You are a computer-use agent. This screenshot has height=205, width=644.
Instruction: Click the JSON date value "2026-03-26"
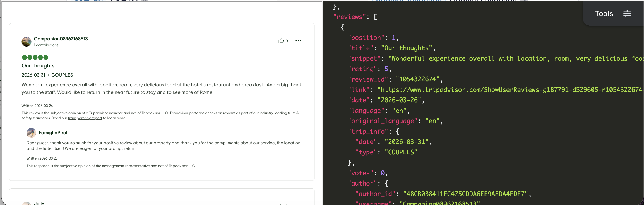pyautogui.click(x=399, y=100)
